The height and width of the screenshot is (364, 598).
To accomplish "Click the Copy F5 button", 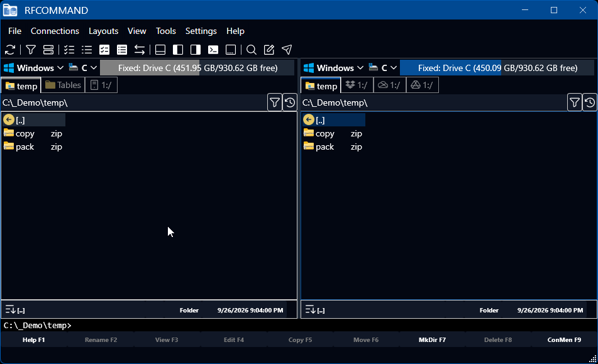I will (300, 339).
